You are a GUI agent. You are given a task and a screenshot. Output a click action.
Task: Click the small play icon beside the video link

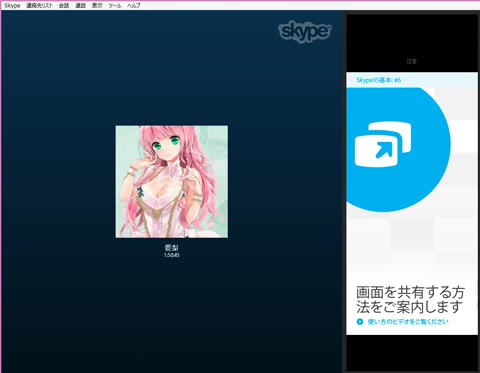[x=360, y=322]
